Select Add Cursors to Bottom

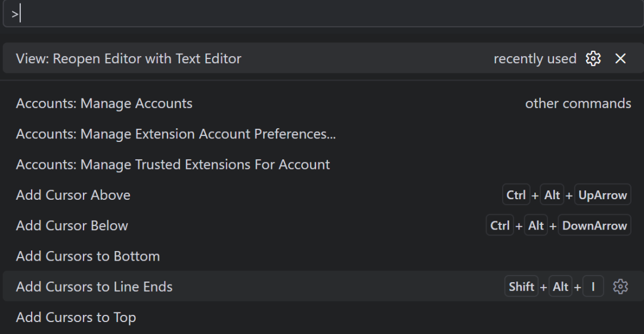(x=88, y=256)
